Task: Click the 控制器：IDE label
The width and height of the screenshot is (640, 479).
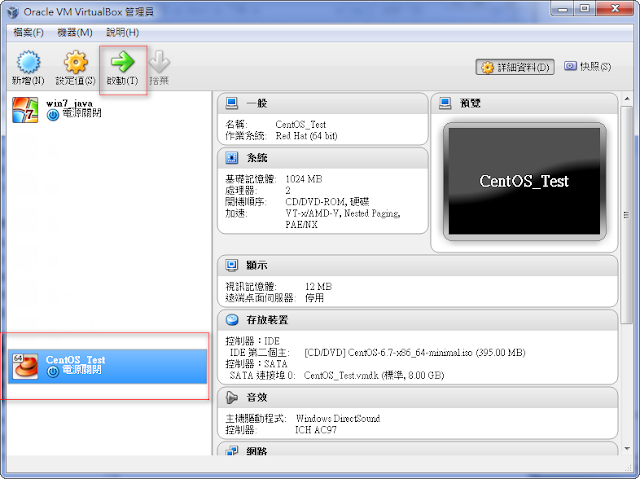Action: tap(252, 341)
